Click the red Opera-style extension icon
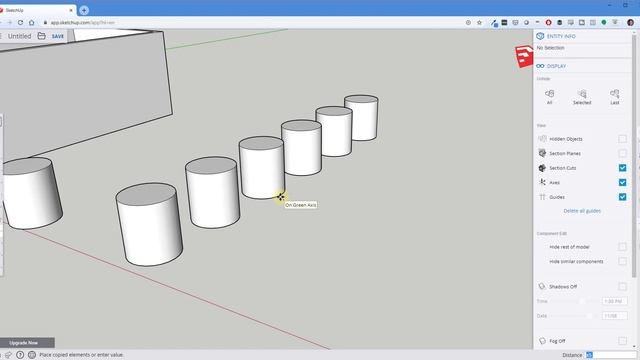 click(548, 22)
